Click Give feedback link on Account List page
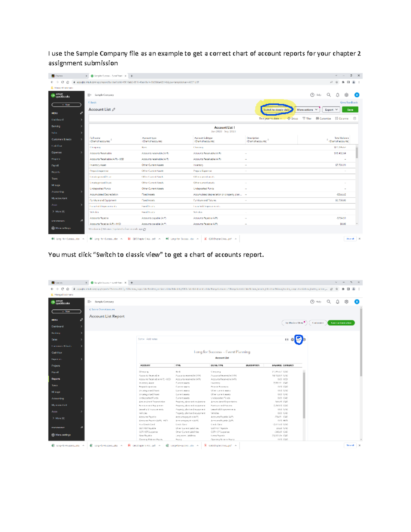Image resolution: width=411 pixels, height=532 pixels. 349,102
